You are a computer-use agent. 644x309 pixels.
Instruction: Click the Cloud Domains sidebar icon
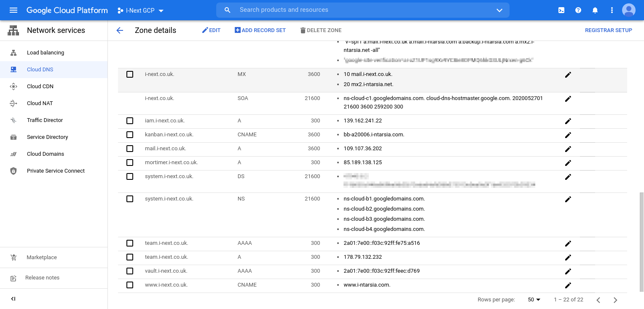pyautogui.click(x=13, y=154)
